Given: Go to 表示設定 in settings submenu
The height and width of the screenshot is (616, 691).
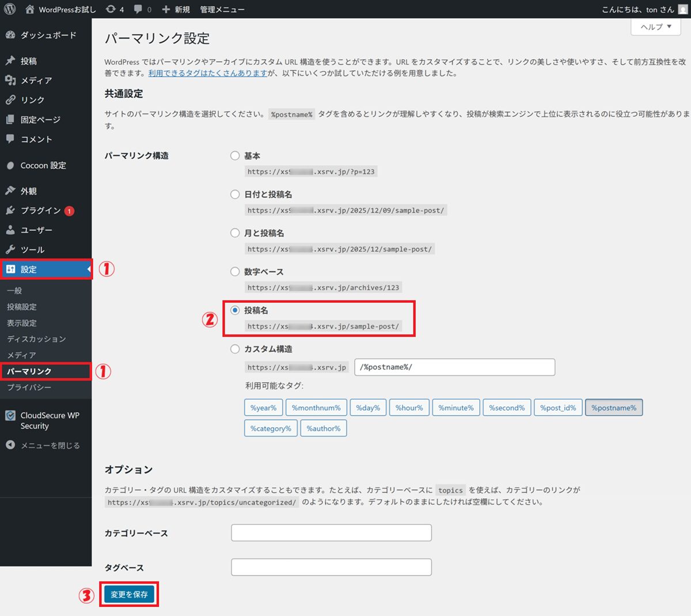Looking at the screenshot, I should click(22, 323).
